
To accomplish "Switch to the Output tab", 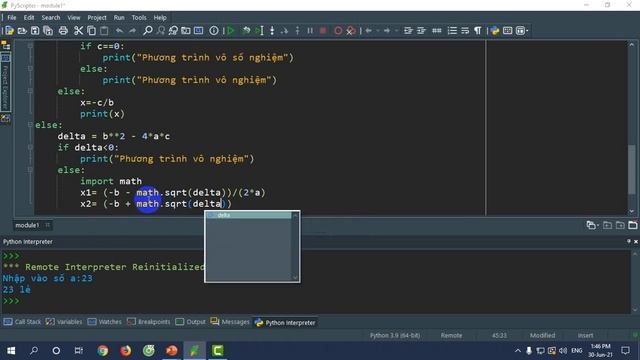I will pos(191,322).
